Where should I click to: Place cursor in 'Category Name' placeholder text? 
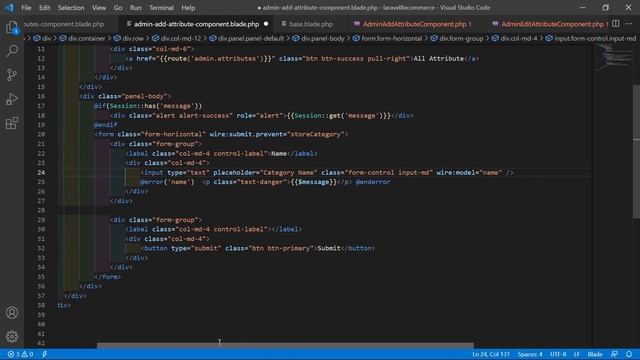[x=289, y=172]
